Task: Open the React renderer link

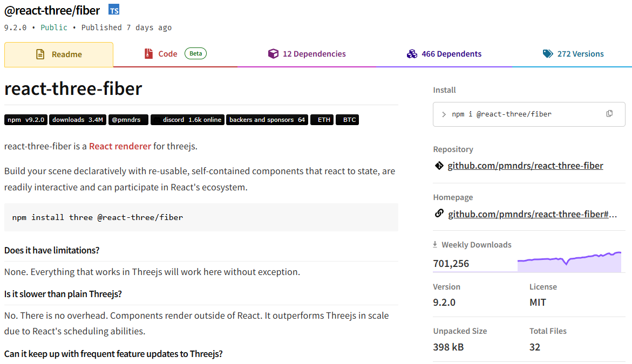Action: click(x=120, y=146)
